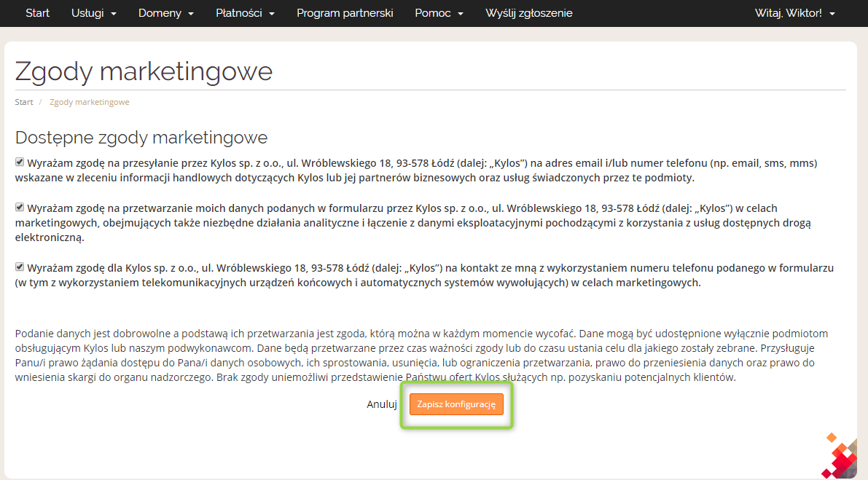Expand the Usługi dropdown menu
Screen dimensions: 868x480
pos(93,13)
